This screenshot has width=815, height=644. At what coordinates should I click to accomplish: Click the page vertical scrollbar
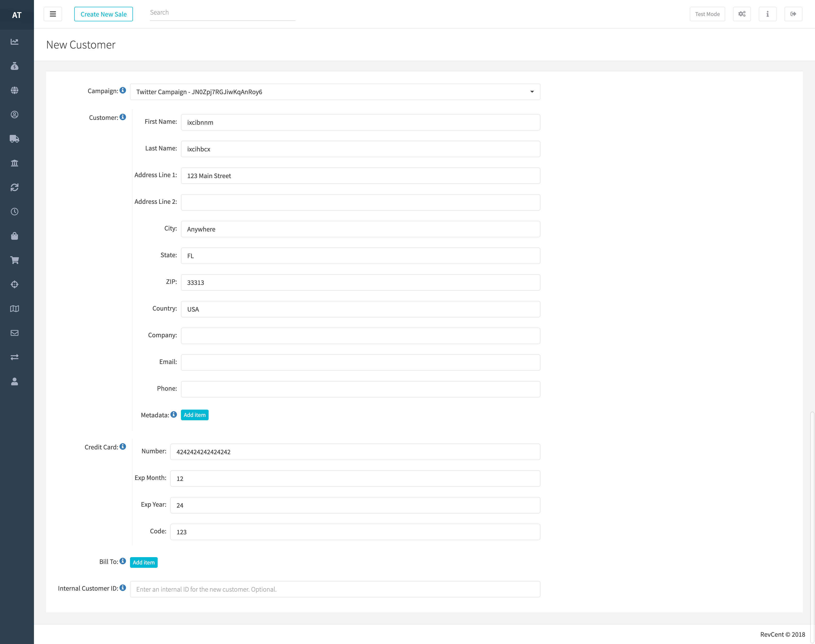(x=812, y=528)
